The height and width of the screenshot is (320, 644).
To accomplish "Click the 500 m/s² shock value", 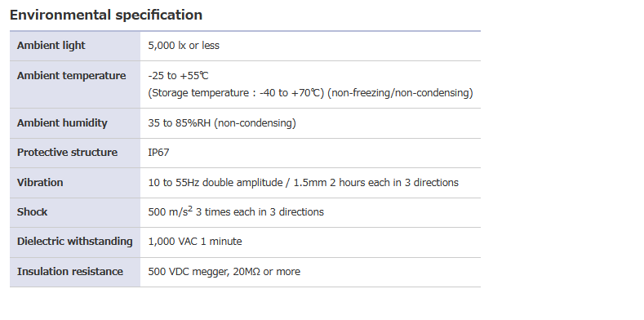I will [x=236, y=212].
